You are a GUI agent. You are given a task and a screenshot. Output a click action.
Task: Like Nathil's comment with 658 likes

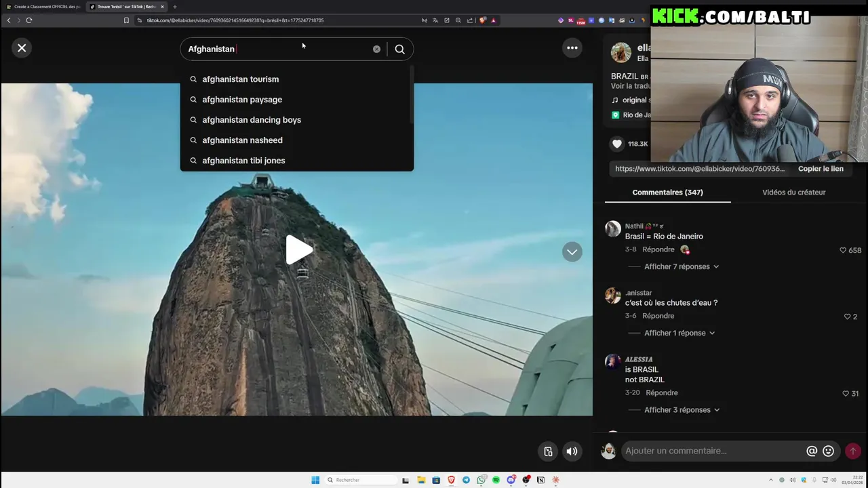click(x=843, y=250)
